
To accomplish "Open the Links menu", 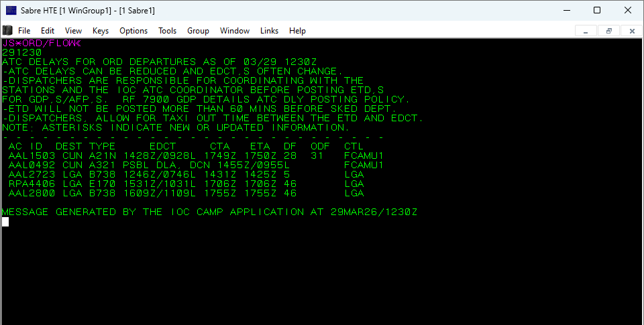I will pos(269,31).
